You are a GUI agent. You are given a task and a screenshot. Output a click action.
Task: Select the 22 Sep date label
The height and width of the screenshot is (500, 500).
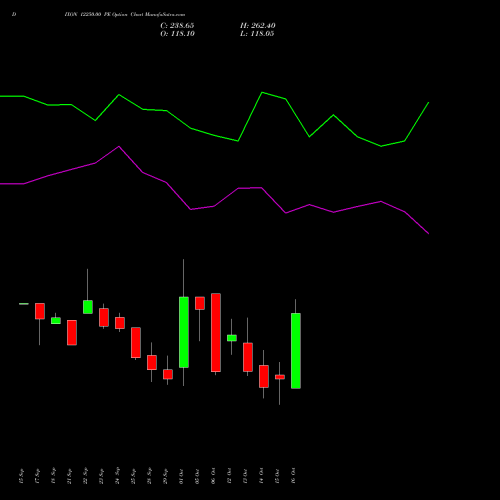pyautogui.click(x=85, y=476)
